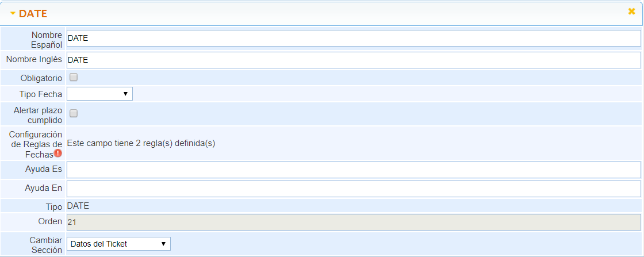The image size is (644, 257).
Task: Click the Obligatorio label
Action: tap(41, 78)
